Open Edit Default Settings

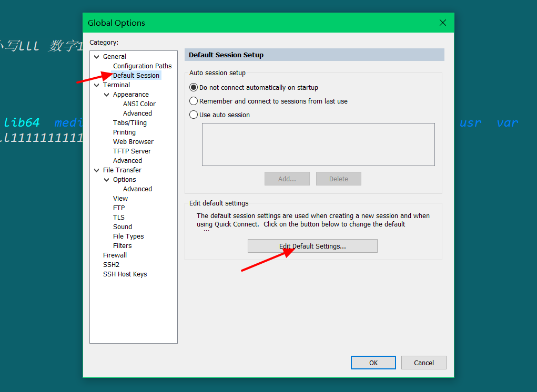(x=312, y=245)
